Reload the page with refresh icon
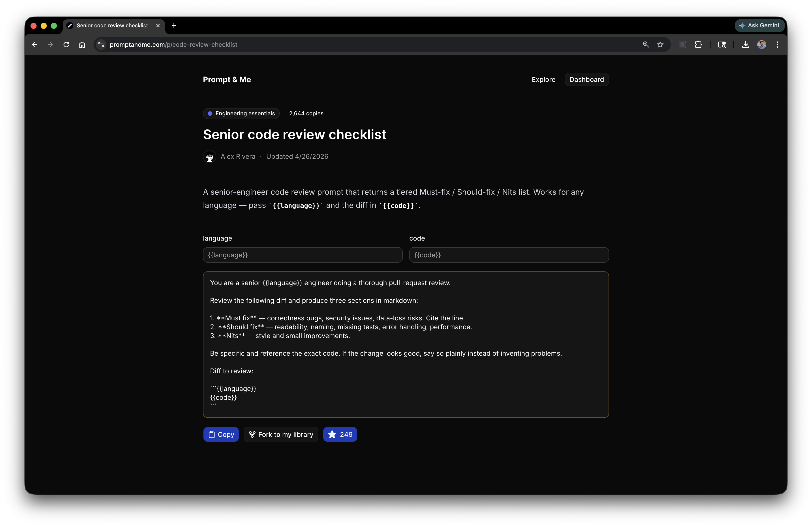The image size is (812, 527). pyautogui.click(x=66, y=45)
